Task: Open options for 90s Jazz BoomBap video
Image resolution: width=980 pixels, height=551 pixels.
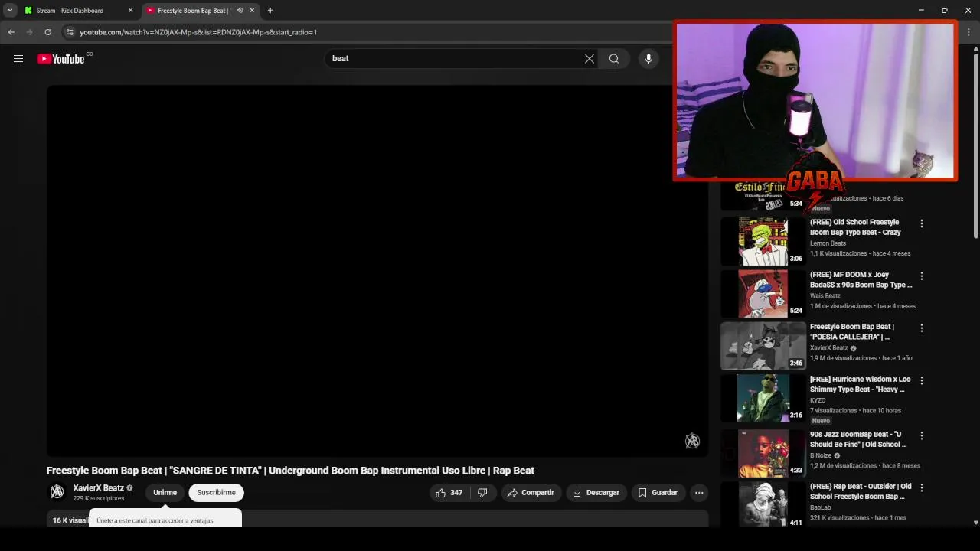Action: [x=922, y=435]
